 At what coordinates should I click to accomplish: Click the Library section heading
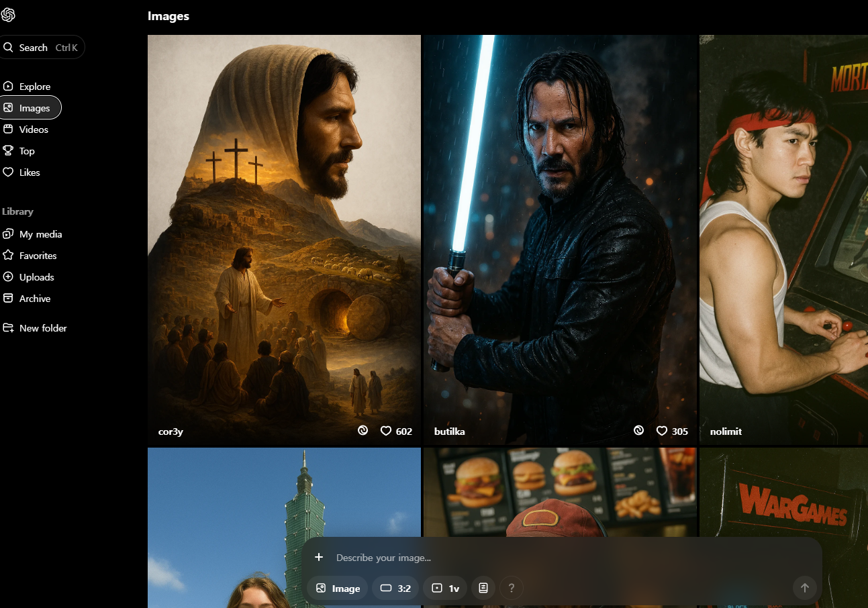click(17, 211)
